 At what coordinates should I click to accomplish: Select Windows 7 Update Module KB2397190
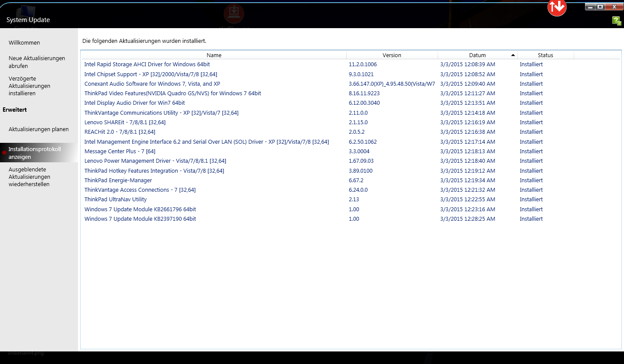(x=140, y=219)
